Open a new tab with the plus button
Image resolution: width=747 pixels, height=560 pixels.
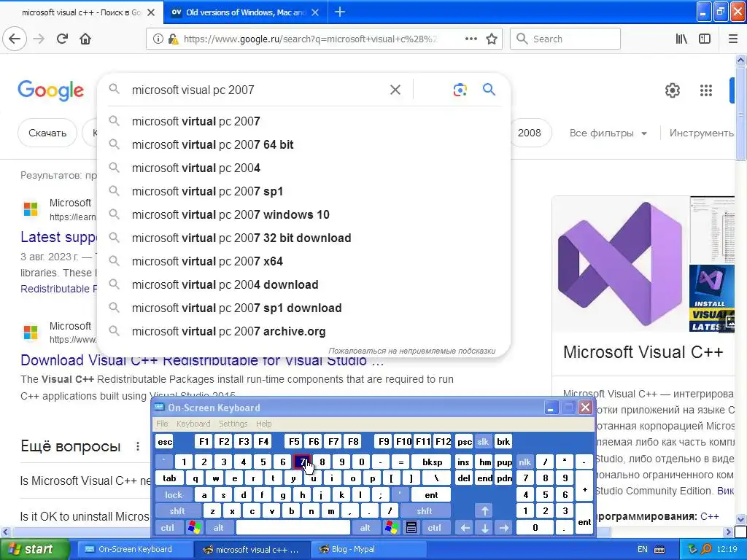click(340, 12)
